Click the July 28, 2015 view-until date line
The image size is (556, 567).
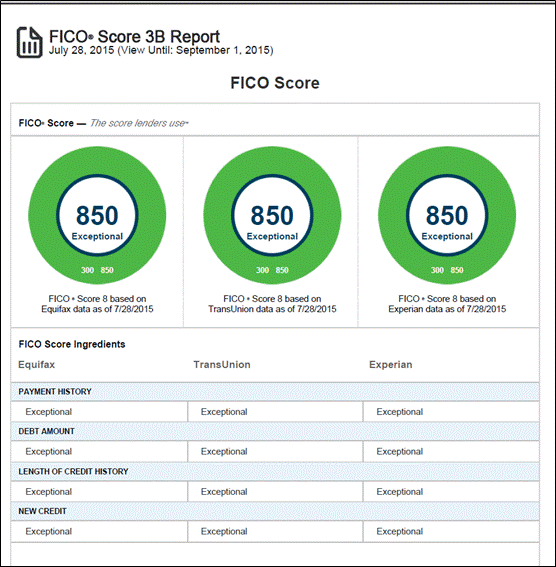point(161,50)
